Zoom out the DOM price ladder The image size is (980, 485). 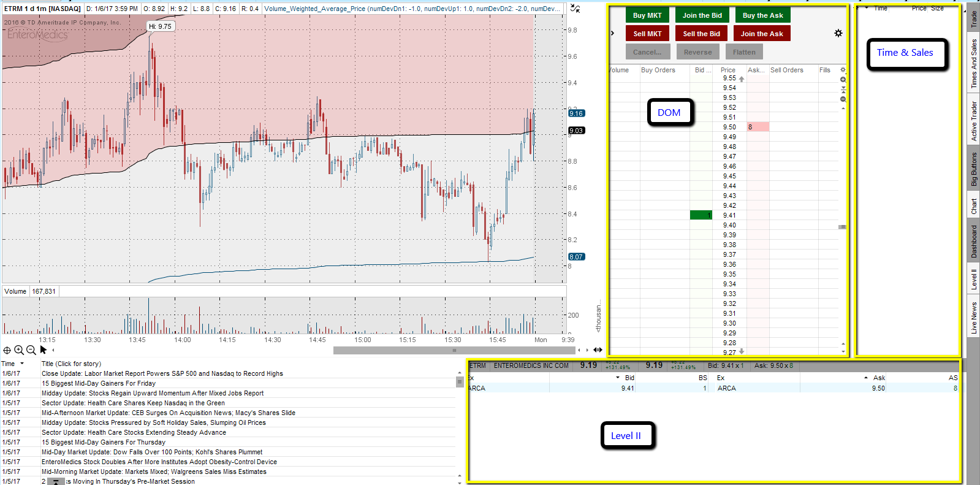tap(843, 99)
